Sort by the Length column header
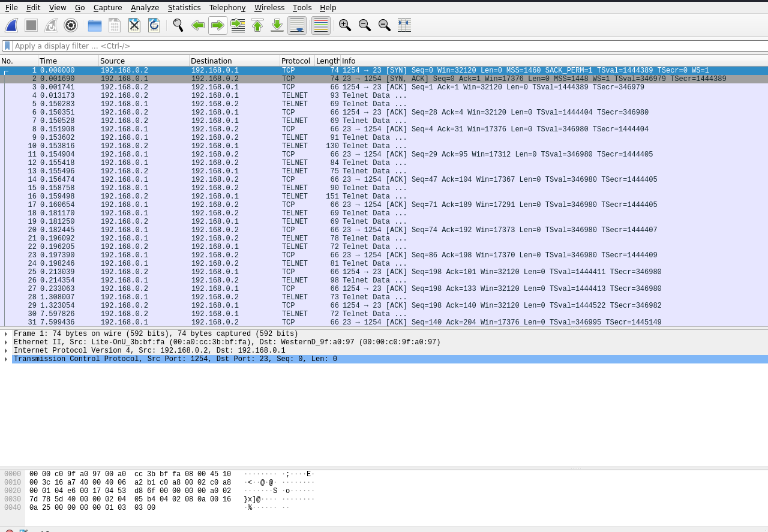Image resolution: width=768 pixels, height=532 pixels. 327,61
